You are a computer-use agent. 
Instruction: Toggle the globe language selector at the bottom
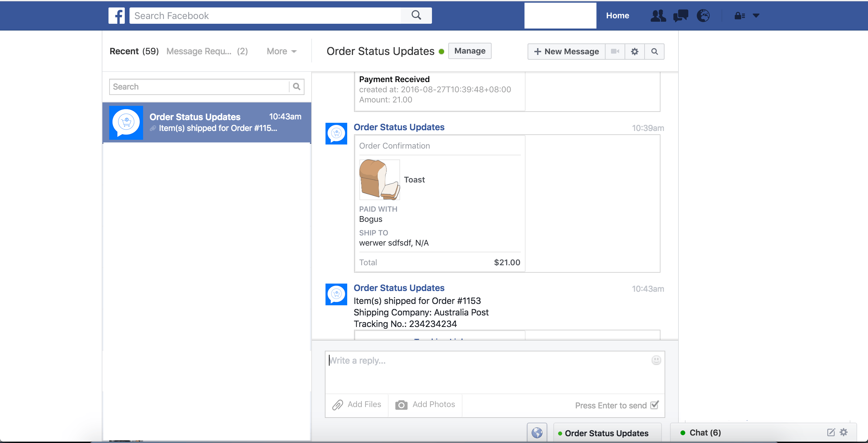[537, 432]
